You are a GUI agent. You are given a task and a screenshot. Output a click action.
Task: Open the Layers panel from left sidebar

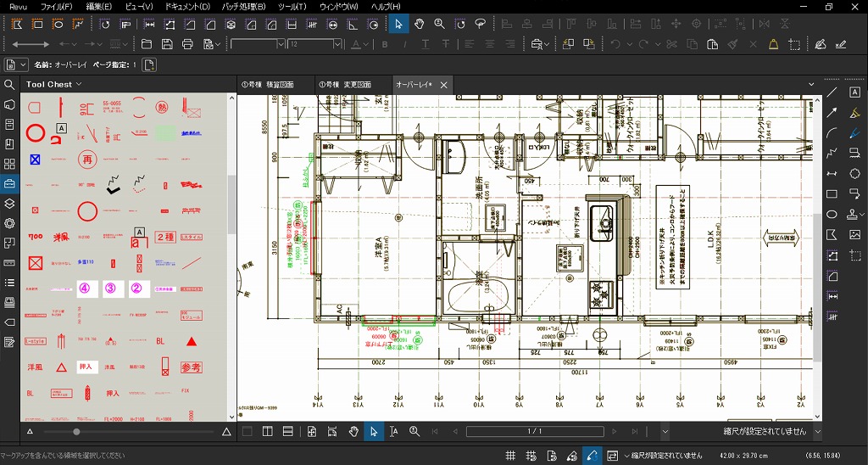[9, 204]
